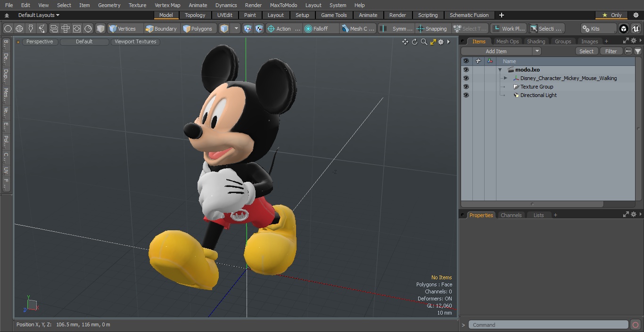
Task: Open the Action Center menu
Action: tap(283, 29)
